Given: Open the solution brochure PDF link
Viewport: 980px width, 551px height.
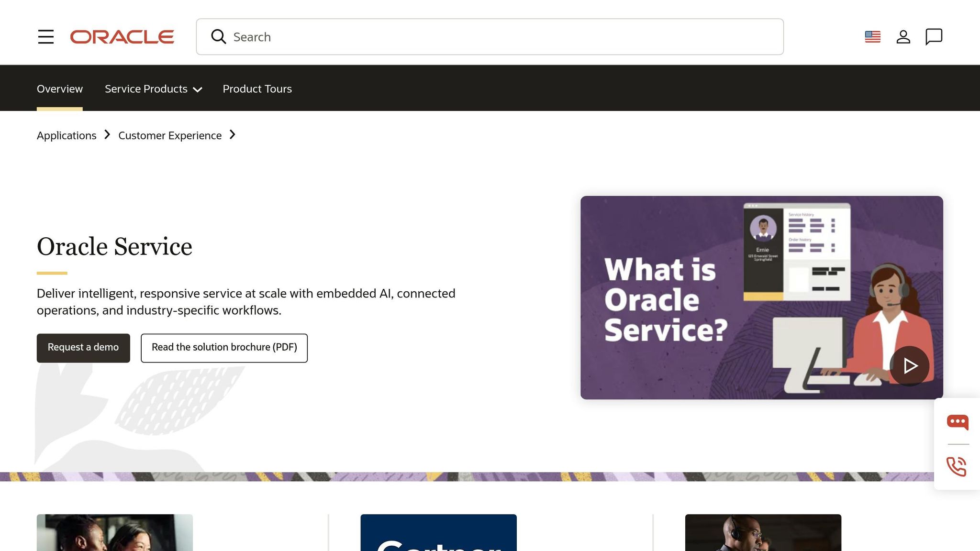Looking at the screenshot, I should click(224, 348).
